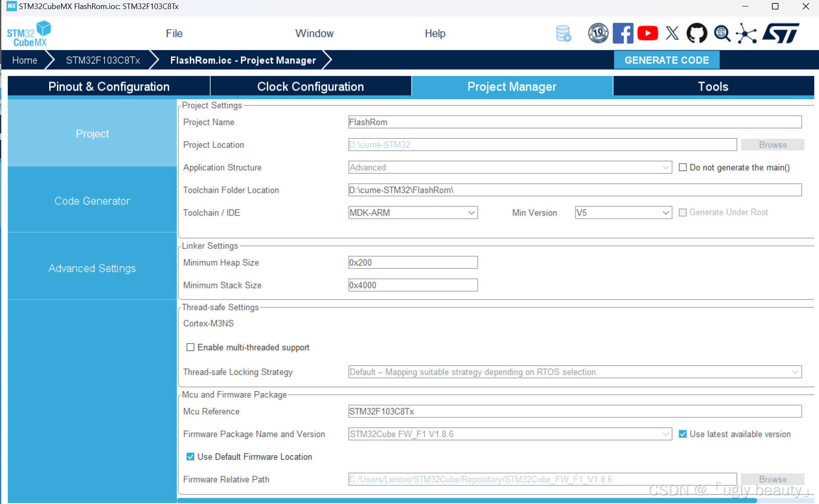Click FlashRom.ioc - Project Manager breadcrumb
The height and width of the screenshot is (504, 819).
[243, 60]
